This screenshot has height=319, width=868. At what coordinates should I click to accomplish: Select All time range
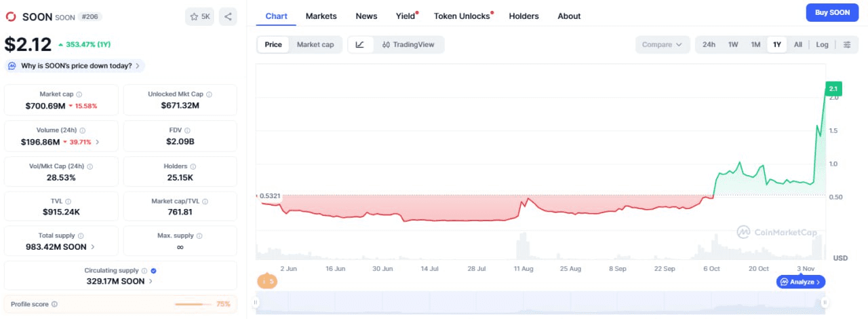point(798,45)
